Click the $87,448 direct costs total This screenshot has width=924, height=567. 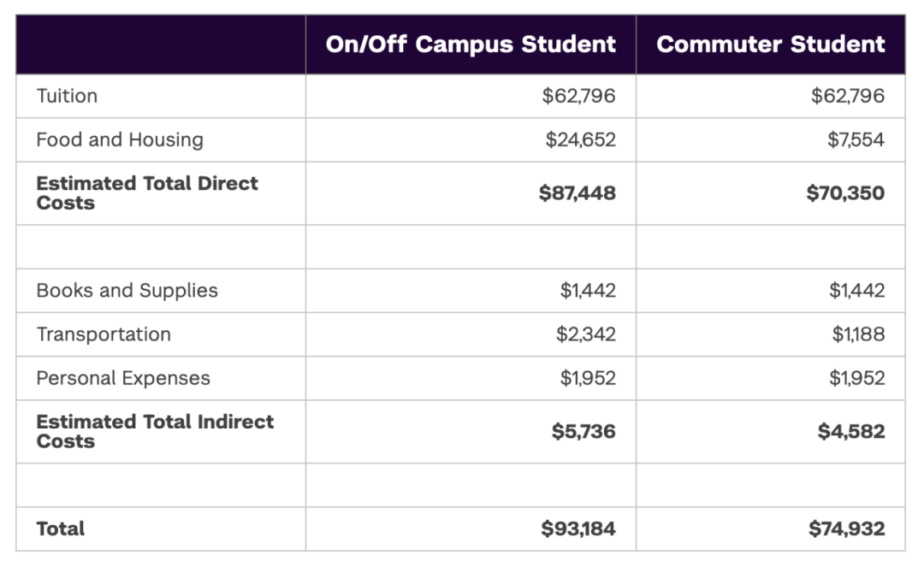pyautogui.click(x=577, y=193)
